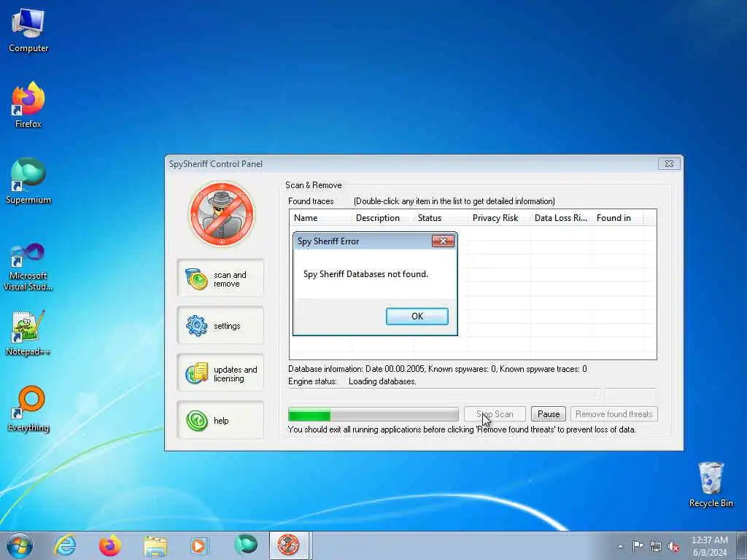This screenshot has width=747, height=560.
Task: Click the network tray icon
Action: (656, 546)
